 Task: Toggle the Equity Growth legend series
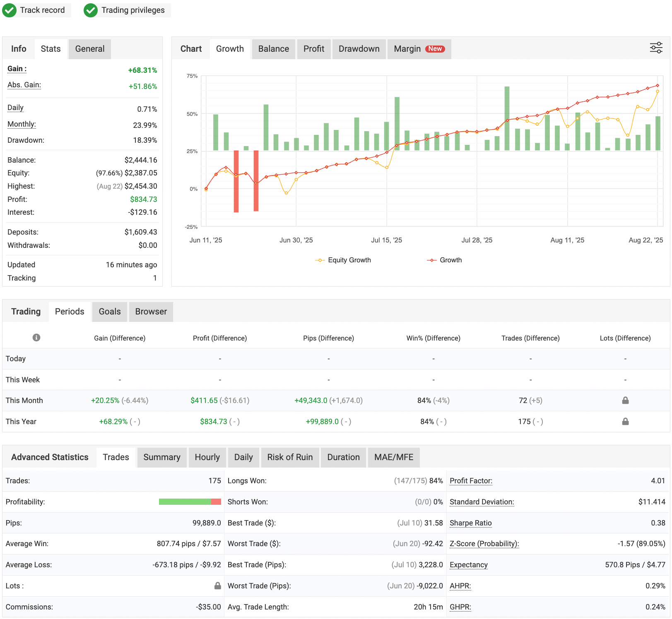click(343, 260)
